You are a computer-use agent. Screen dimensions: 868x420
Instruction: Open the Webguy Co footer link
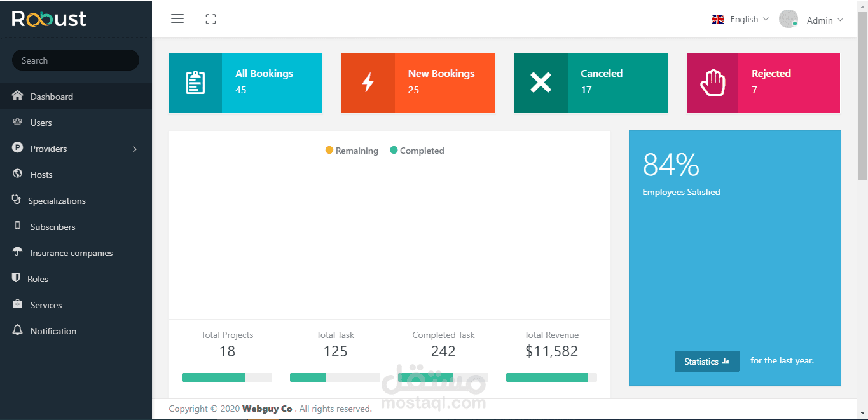(x=267, y=409)
